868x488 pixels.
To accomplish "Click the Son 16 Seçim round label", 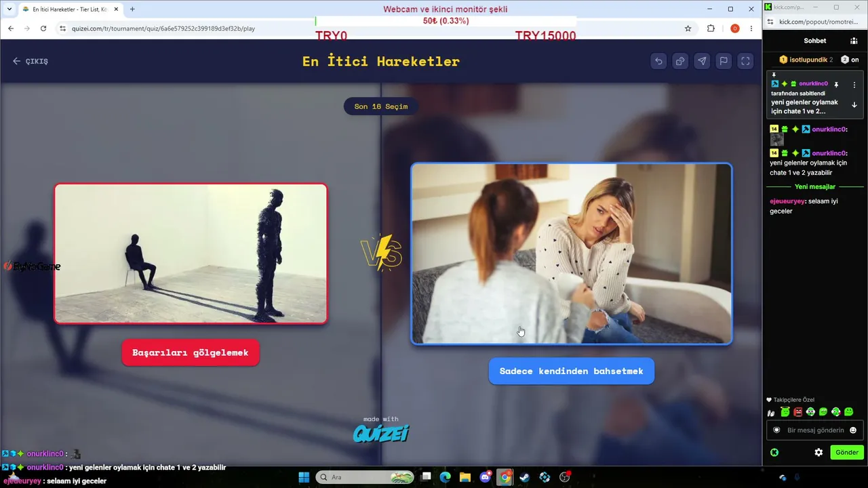I will pyautogui.click(x=381, y=106).
